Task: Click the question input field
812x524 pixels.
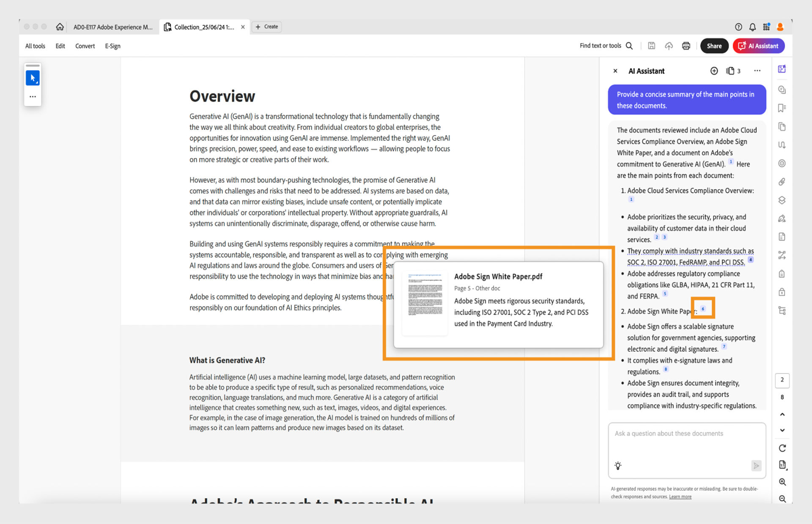Action: coord(686,444)
